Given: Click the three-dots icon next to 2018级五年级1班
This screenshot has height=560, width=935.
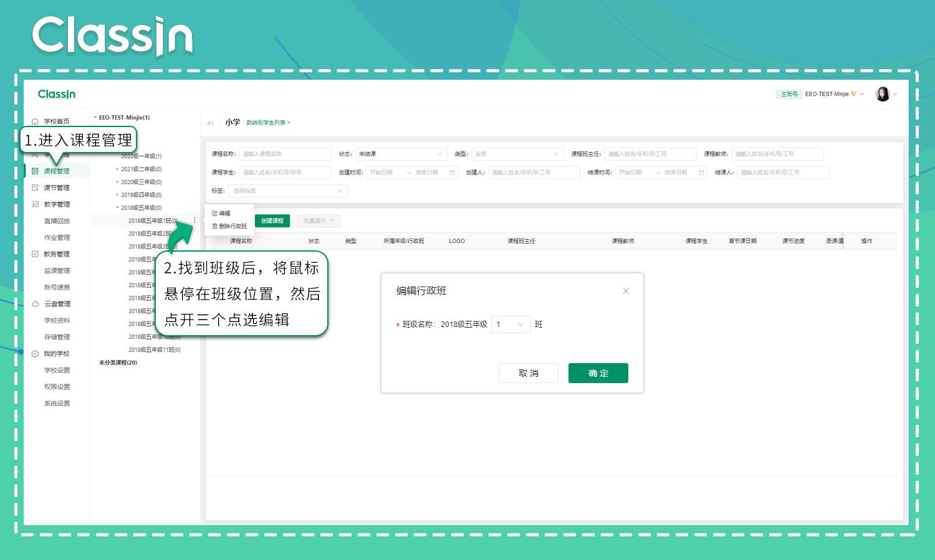Looking at the screenshot, I should pyautogui.click(x=194, y=221).
